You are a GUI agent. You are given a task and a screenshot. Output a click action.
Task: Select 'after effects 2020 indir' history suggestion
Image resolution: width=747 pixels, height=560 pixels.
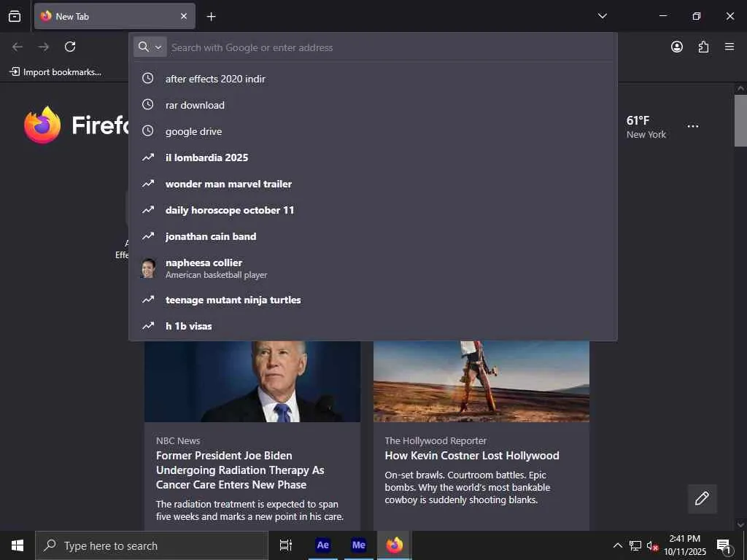pyautogui.click(x=373, y=79)
